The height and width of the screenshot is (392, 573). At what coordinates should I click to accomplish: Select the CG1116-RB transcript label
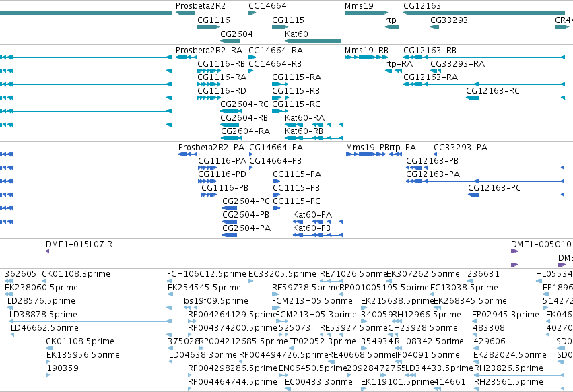221,63
